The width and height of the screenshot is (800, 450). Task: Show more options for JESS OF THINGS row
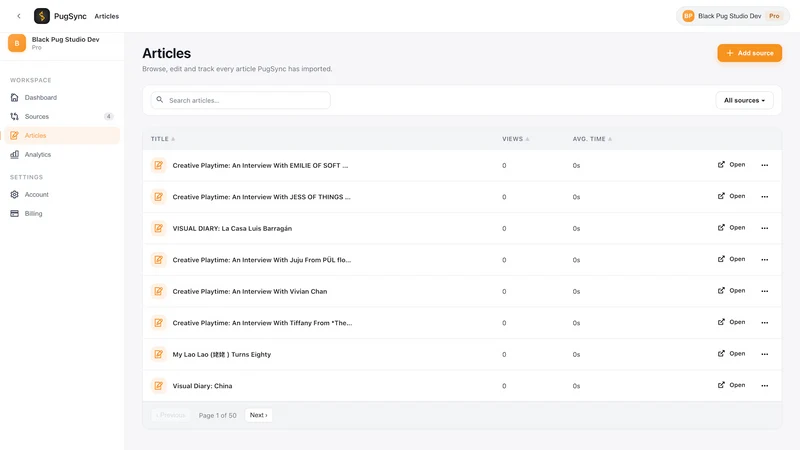coord(764,197)
